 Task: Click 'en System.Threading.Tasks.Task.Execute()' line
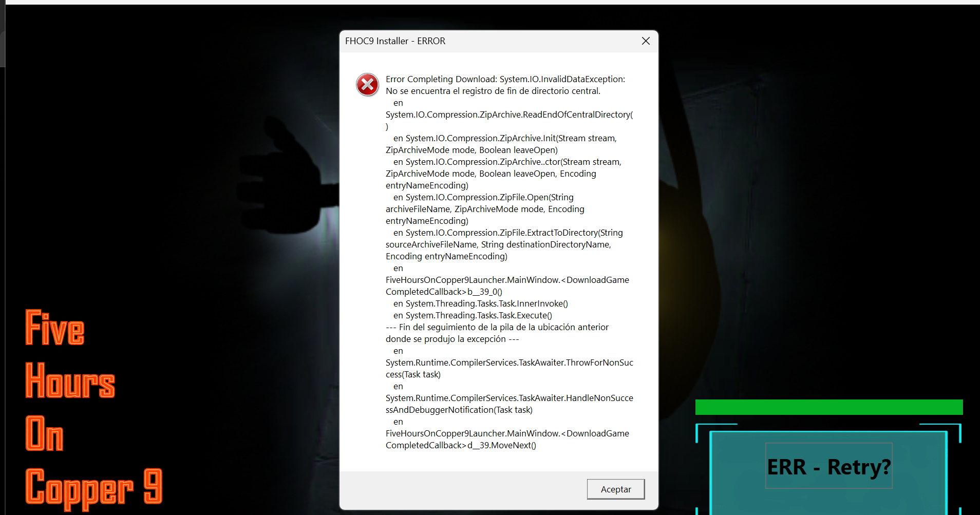tap(473, 315)
